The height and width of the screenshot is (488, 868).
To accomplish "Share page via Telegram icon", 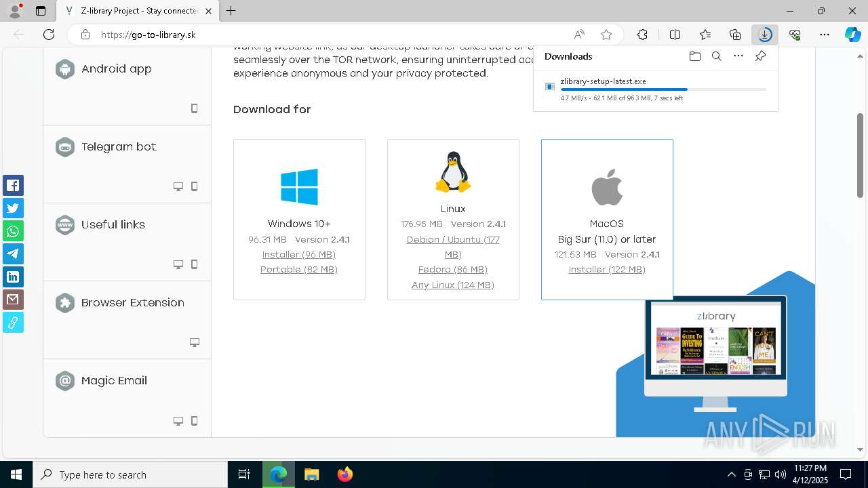I will pos(13,253).
